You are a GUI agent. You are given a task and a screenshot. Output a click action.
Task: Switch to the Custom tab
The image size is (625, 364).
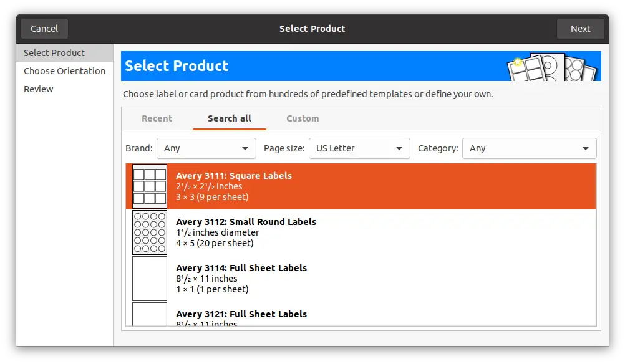303,118
